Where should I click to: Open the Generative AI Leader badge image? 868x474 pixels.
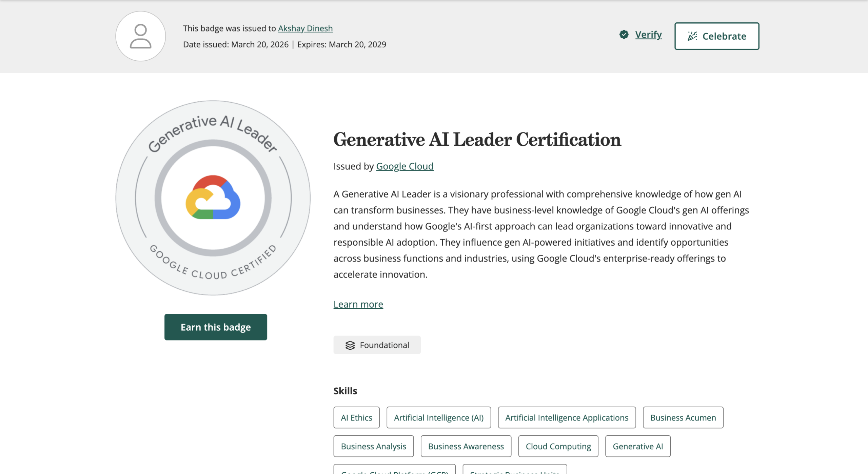pos(213,198)
